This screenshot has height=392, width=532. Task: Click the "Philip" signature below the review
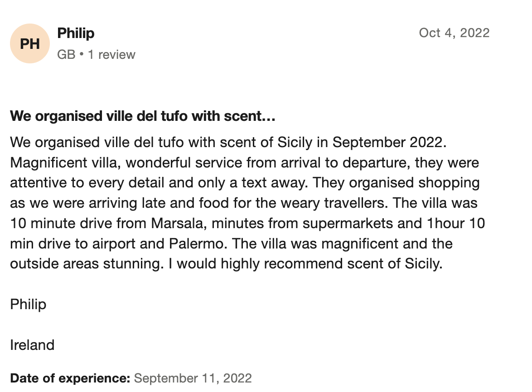coord(28,304)
